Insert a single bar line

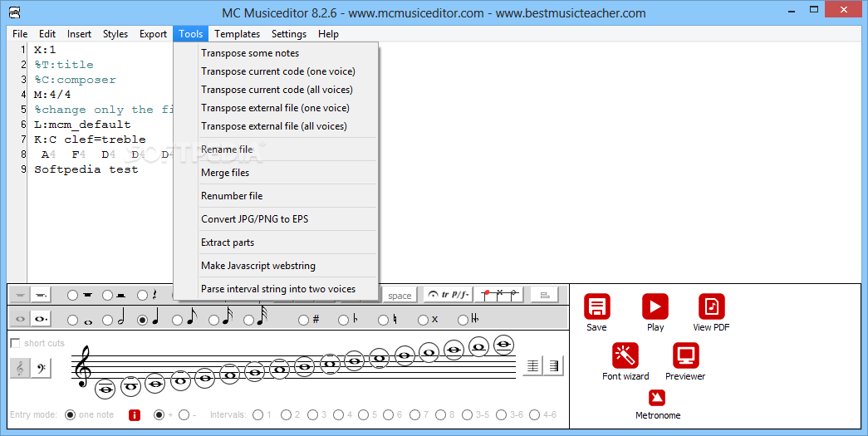[532, 365]
